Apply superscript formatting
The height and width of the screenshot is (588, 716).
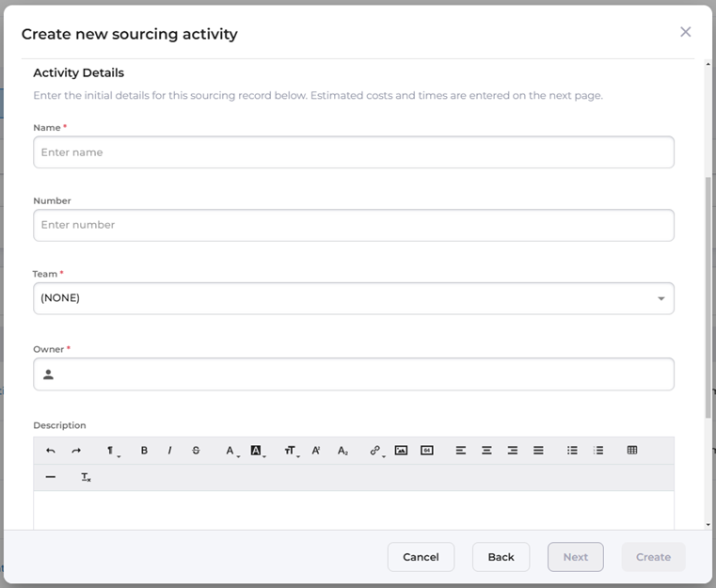pyautogui.click(x=316, y=451)
